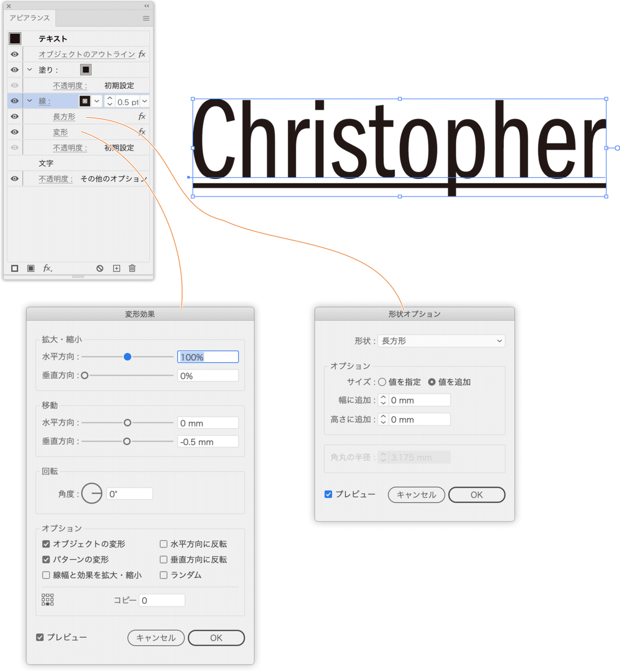Toggle visibility of オブジェクトのアウトライン effect

tap(14, 54)
